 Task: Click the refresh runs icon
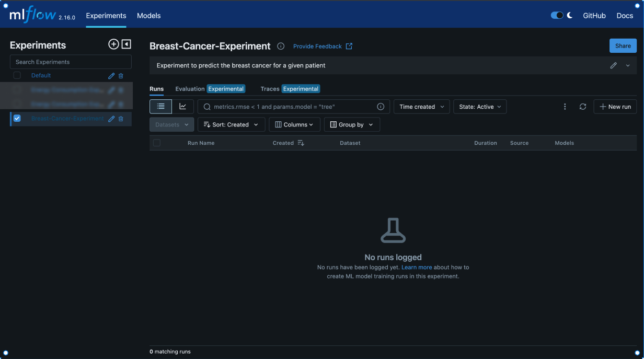tap(583, 107)
